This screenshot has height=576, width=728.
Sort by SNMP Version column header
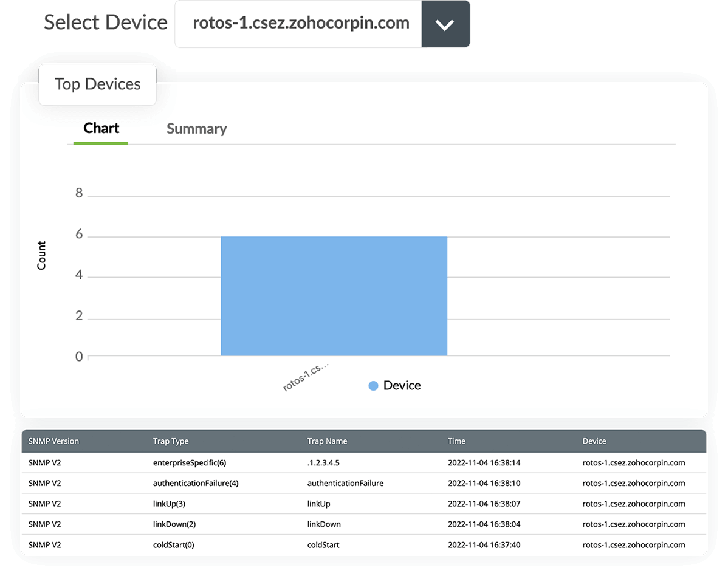click(x=53, y=441)
